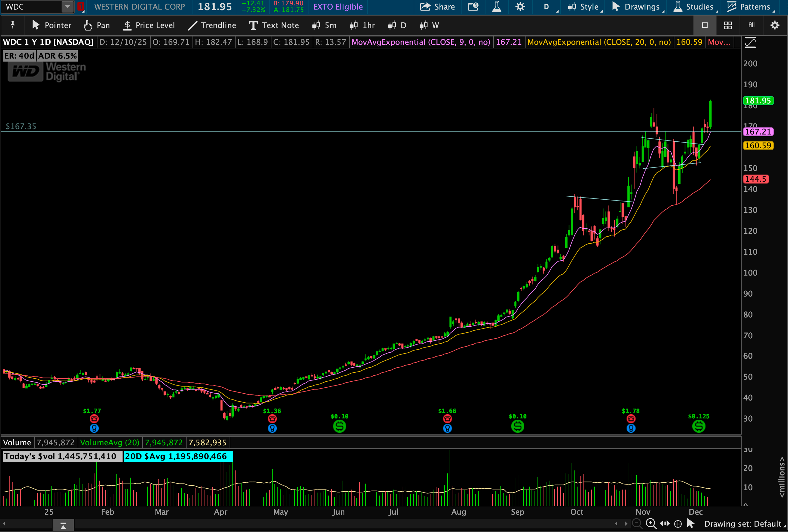Open the Studies menu
Image resolution: width=788 pixels, height=532 pixels.
click(695, 7)
